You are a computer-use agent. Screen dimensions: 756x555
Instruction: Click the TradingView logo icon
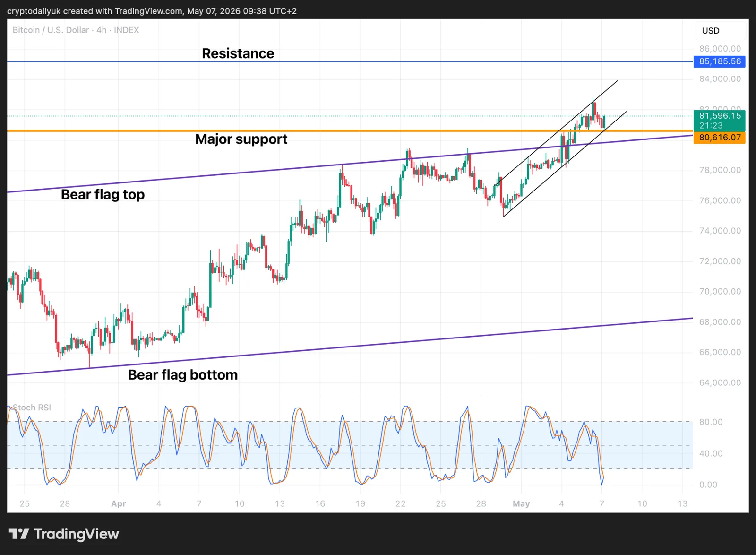pos(19,534)
